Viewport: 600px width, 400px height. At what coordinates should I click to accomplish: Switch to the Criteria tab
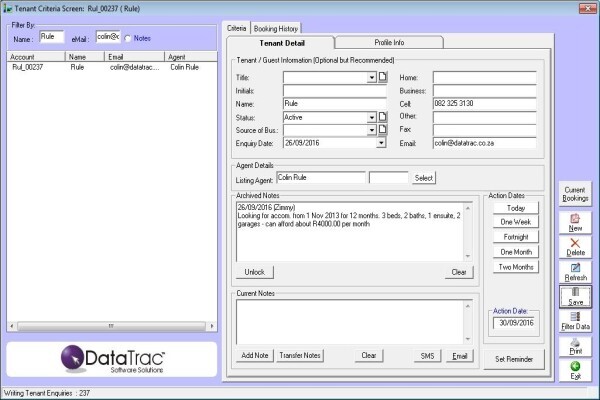[x=236, y=28]
